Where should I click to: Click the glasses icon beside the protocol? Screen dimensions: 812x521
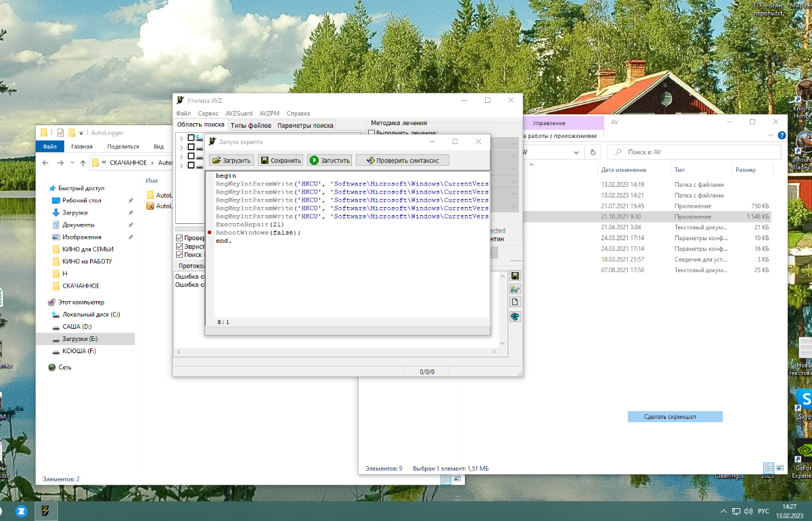[515, 289]
